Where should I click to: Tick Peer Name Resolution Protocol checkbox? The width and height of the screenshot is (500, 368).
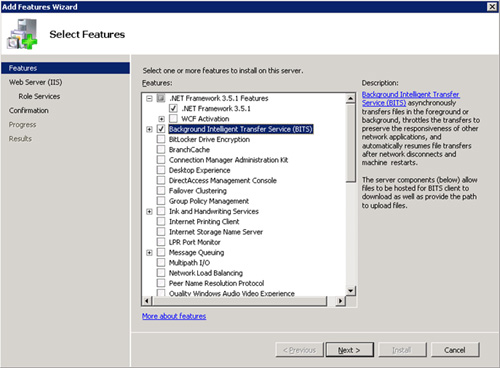(x=161, y=283)
